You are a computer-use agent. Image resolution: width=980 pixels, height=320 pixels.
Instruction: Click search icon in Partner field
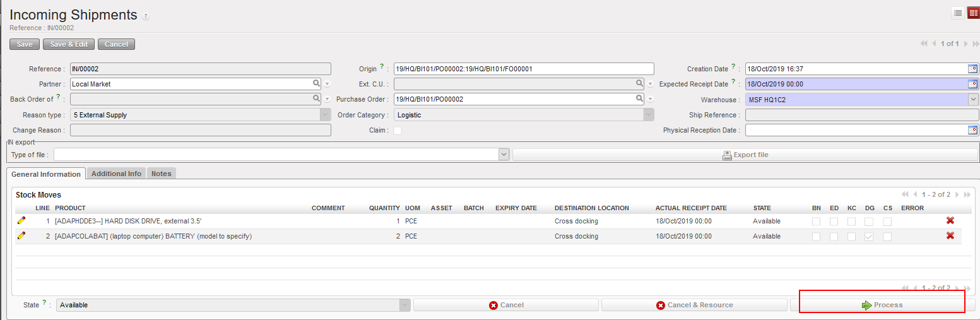(316, 83)
